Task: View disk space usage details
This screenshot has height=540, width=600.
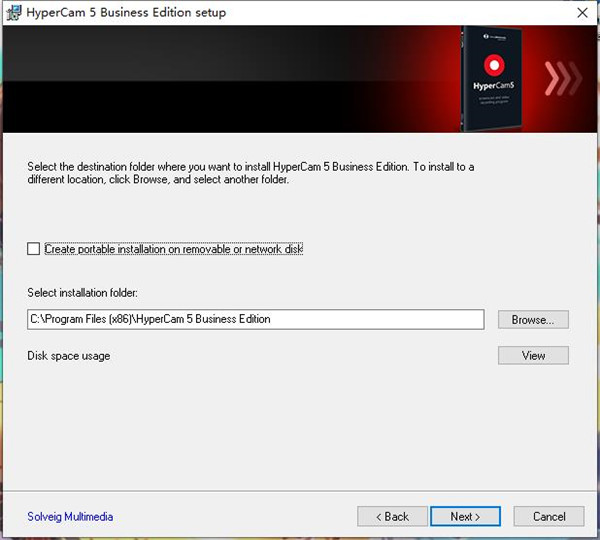Action: click(x=533, y=356)
